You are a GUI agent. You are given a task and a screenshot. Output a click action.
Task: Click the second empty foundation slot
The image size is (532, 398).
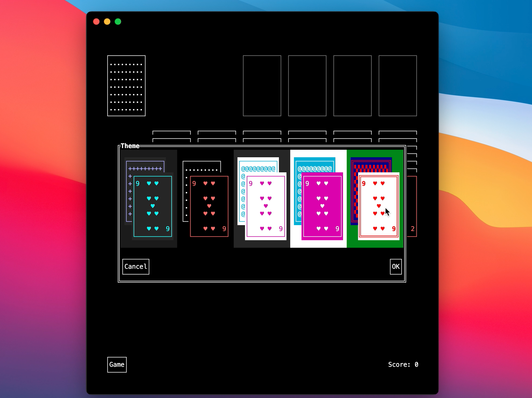point(307,86)
